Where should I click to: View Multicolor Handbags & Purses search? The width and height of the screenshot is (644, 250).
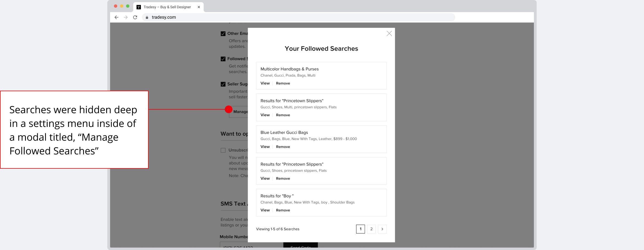[x=265, y=83]
